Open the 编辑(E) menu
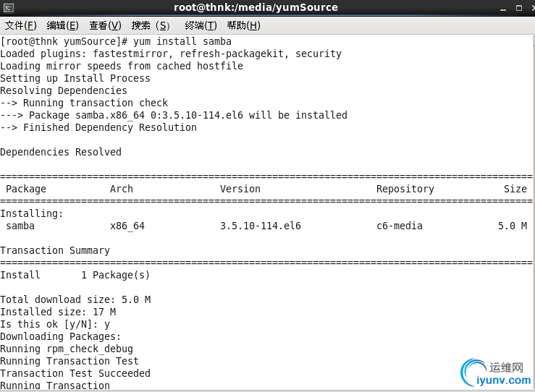 coord(63,25)
